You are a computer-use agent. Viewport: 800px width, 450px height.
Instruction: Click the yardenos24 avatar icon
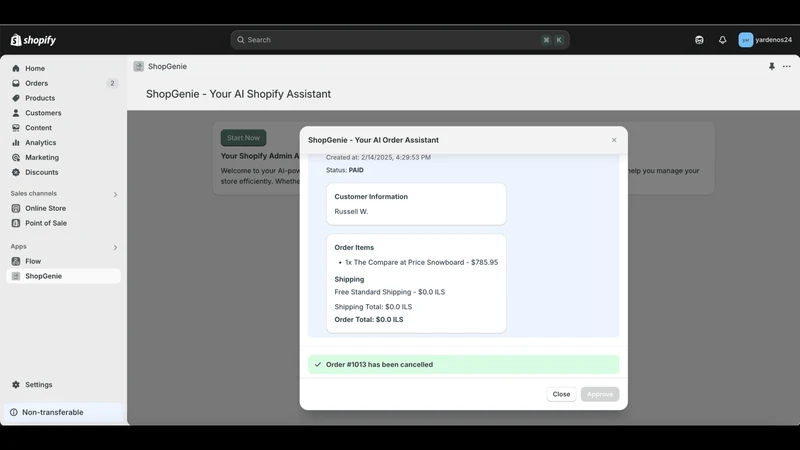click(745, 40)
